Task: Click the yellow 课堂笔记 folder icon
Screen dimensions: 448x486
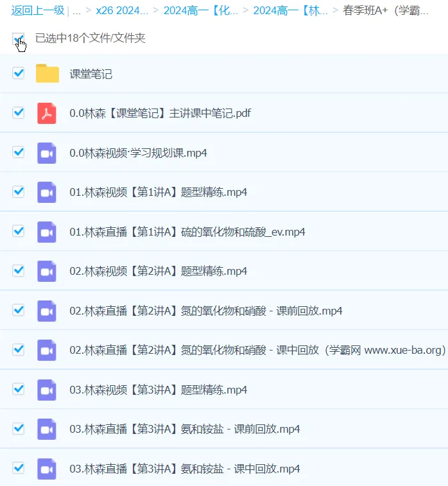Action: pyautogui.click(x=47, y=74)
